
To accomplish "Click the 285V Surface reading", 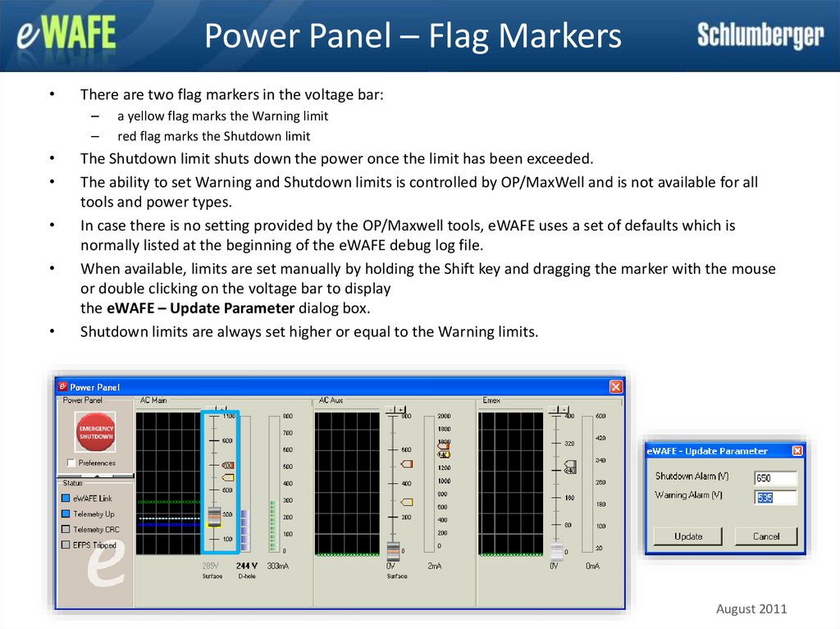I will (211, 566).
